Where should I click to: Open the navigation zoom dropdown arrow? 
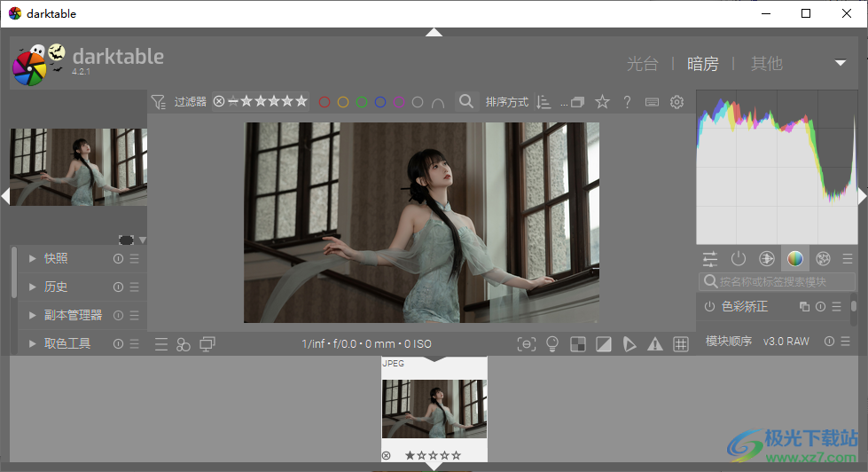click(x=142, y=240)
